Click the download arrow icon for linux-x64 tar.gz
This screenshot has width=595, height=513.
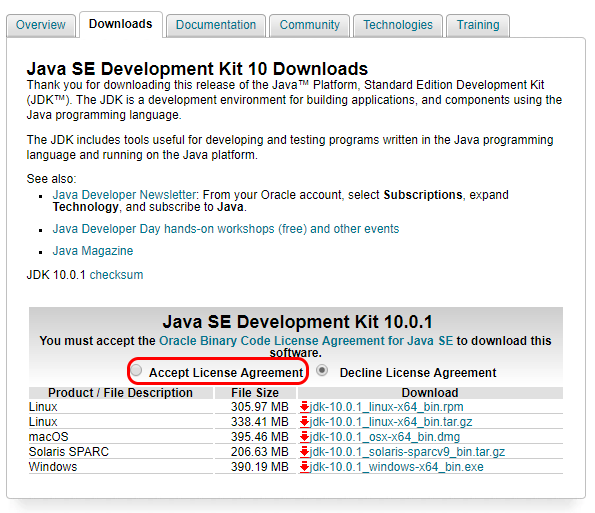[304, 422]
